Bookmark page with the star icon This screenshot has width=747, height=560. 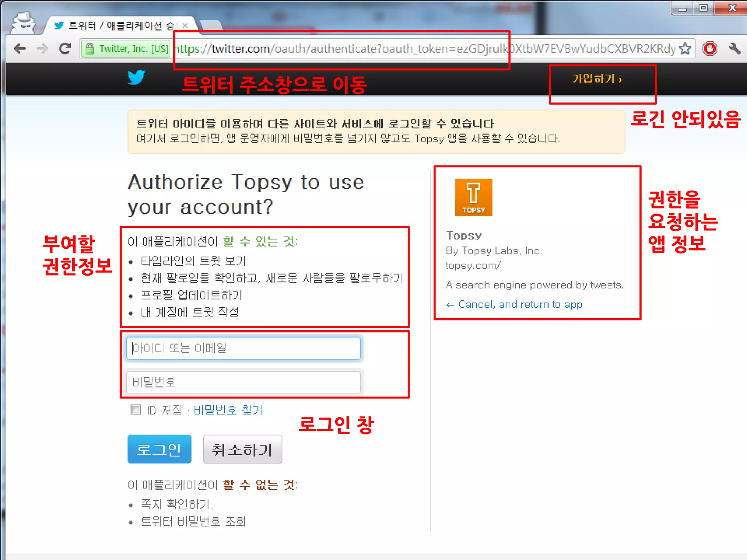point(685,48)
